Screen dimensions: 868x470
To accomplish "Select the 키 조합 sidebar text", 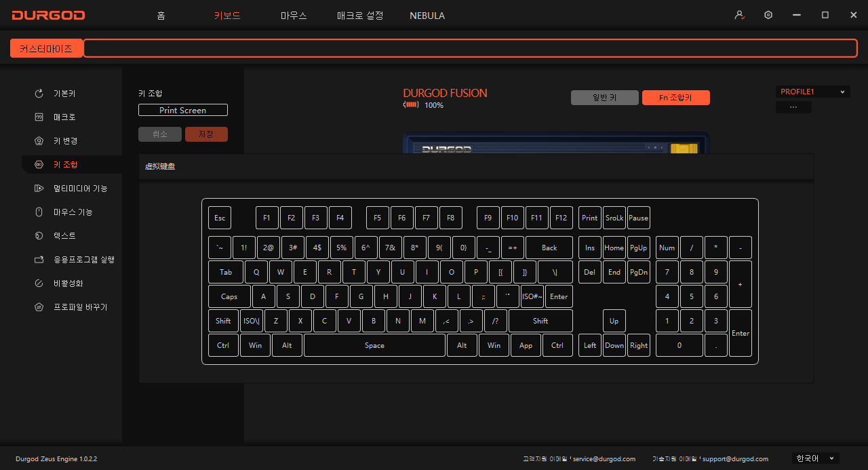I will [x=66, y=165].
